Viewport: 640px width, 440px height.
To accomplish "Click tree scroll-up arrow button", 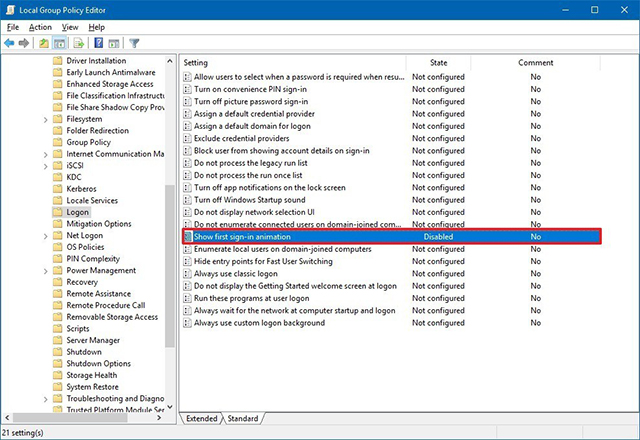I will [170, 61].
